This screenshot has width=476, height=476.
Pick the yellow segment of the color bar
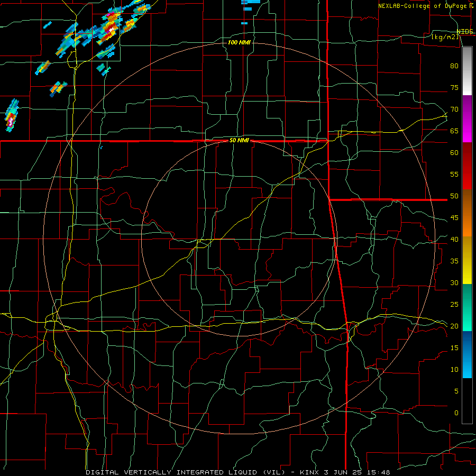click(x=467, y=260)
